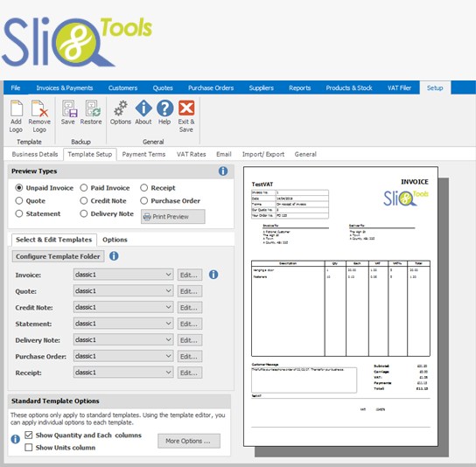Screen dimensions: 476x467
Task: Click Edit button for Invoice template
Action: pos(190,275)
